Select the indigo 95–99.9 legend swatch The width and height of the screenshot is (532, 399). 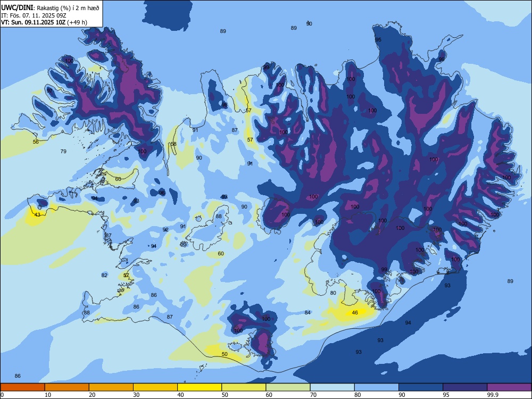(465, 387)
